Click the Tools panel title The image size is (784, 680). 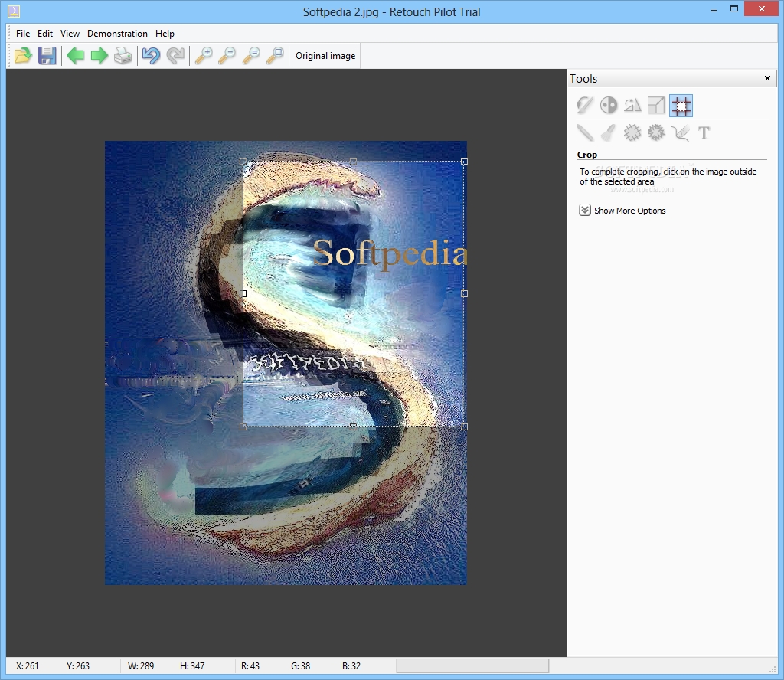click(x=583, y=79)
